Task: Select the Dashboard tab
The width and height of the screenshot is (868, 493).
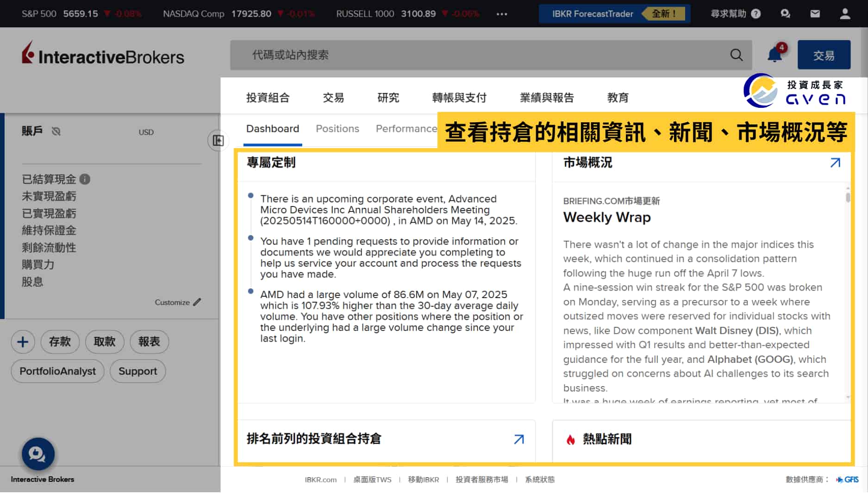Action: (x=273, y=129)
